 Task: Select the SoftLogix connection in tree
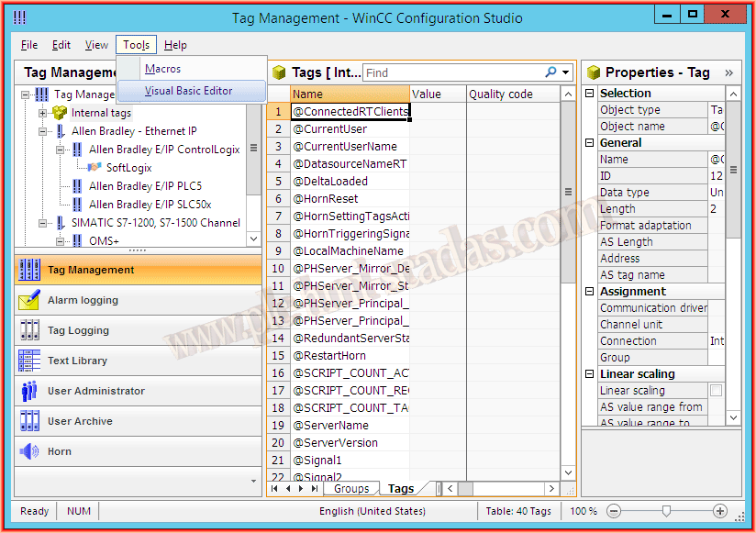pyautogui.click(x=128, y=168)
